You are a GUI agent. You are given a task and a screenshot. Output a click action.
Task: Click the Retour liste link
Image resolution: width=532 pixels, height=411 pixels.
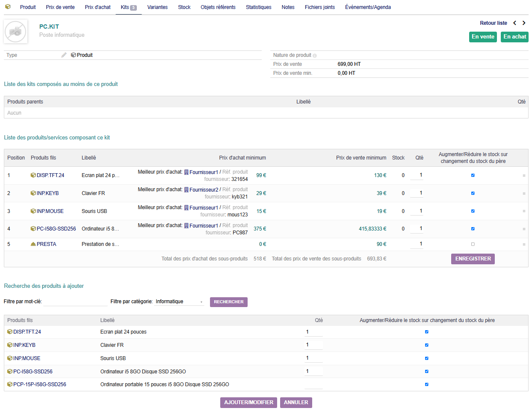pyautogui.click(x=493, y=23)
